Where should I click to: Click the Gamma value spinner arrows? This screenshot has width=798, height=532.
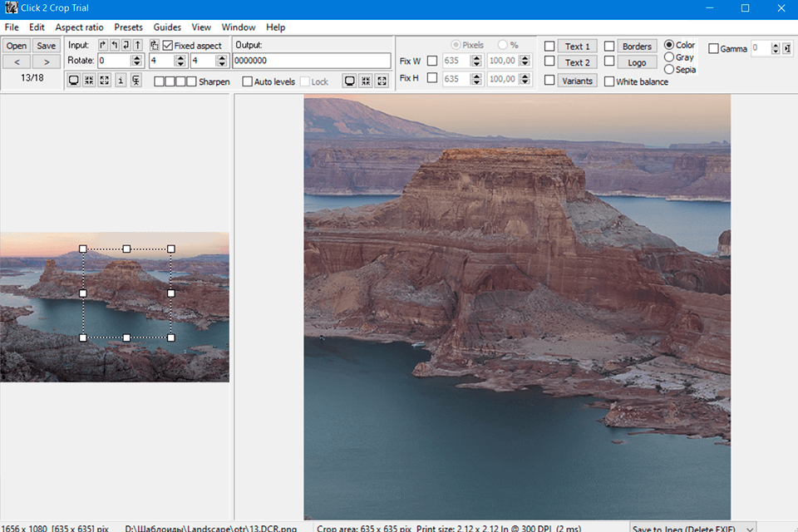(x=776, y=48)
